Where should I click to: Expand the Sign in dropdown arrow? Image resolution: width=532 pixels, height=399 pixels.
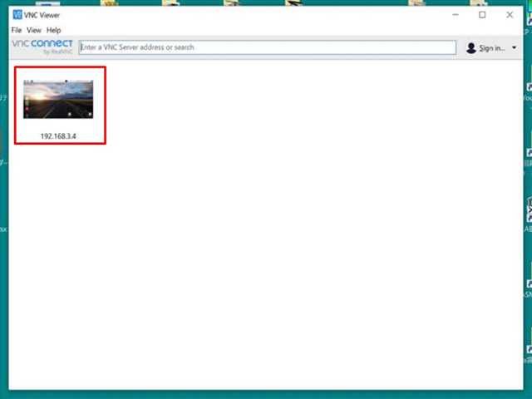pos(515,48)
